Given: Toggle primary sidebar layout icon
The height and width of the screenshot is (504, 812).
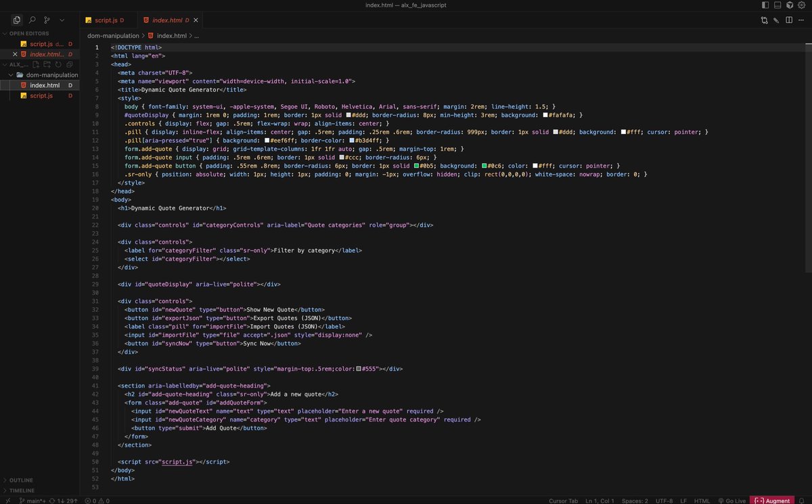Looking at the screenshot, I should pos(765,5).
